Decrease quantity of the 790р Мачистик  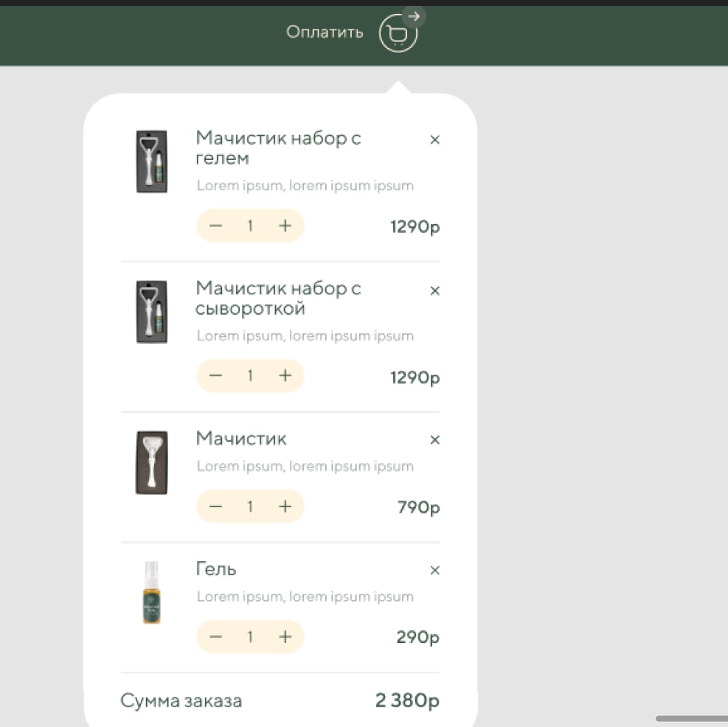coord(215,506)
